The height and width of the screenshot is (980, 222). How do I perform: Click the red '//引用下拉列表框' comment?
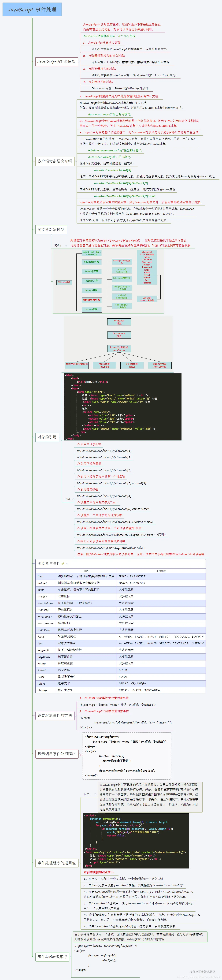(89, 464)
